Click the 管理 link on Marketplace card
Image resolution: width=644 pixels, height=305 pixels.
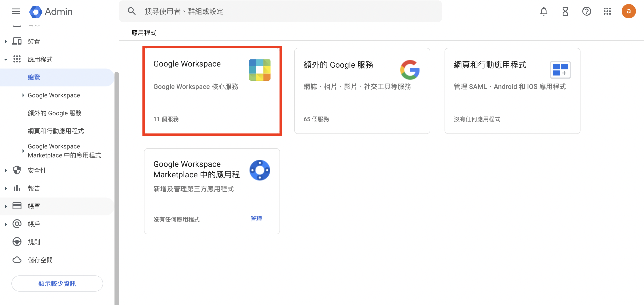pos(256,219)
